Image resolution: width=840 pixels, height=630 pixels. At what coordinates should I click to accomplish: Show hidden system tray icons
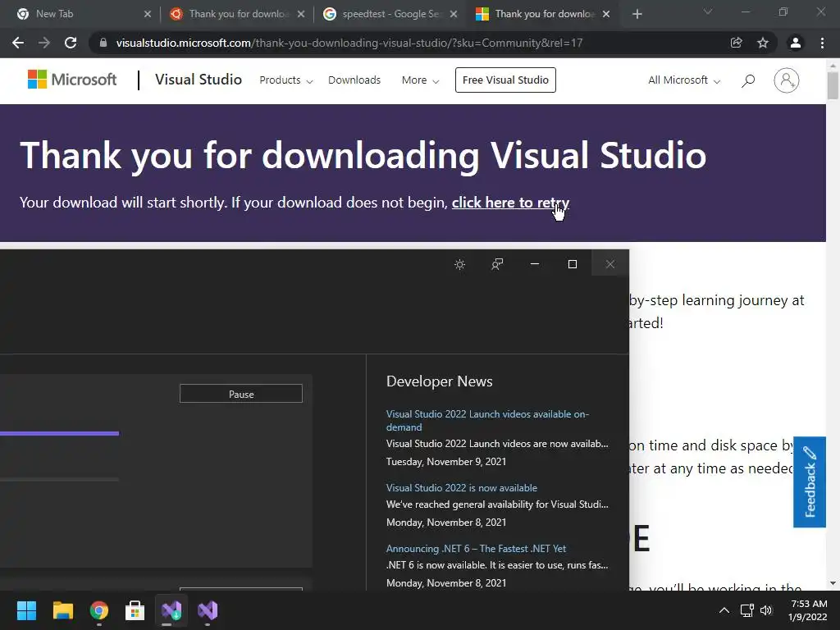tap(724, 610)
